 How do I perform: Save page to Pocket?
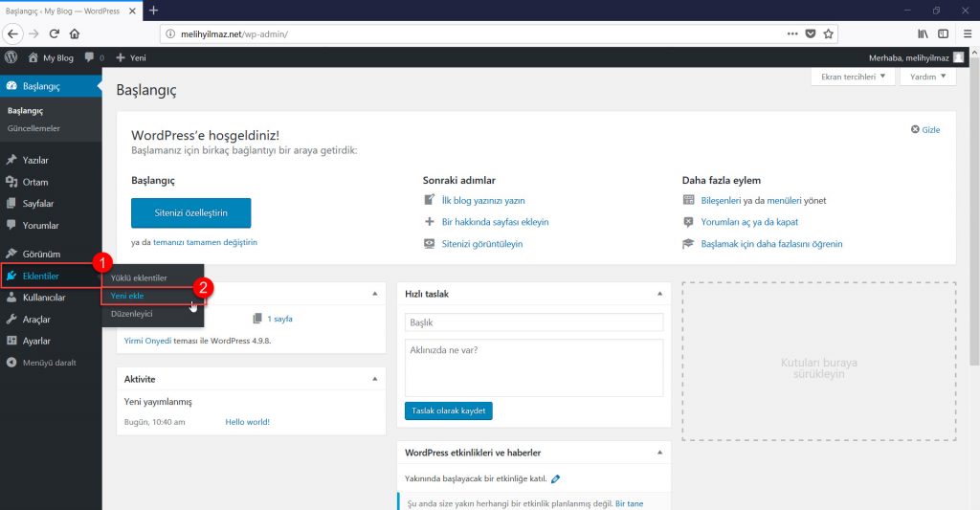click(810, 33)
